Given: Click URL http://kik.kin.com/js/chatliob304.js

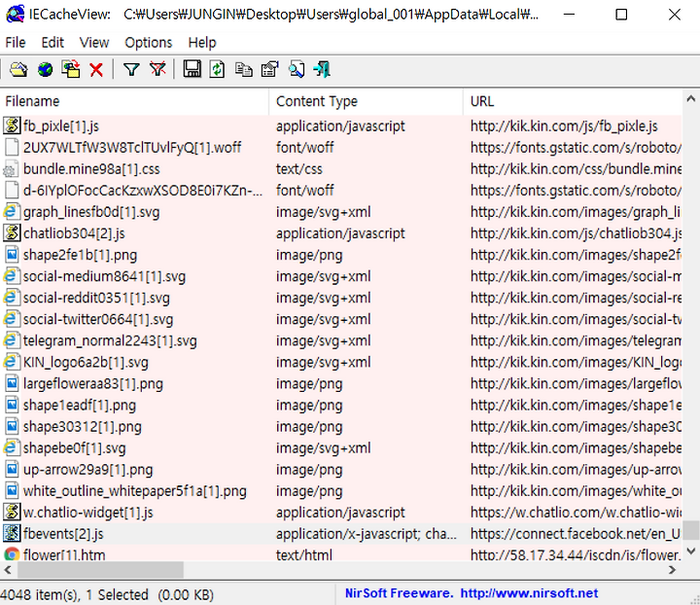Looking at the screenshot, I should pyautogui.click(x=576, y=233).
